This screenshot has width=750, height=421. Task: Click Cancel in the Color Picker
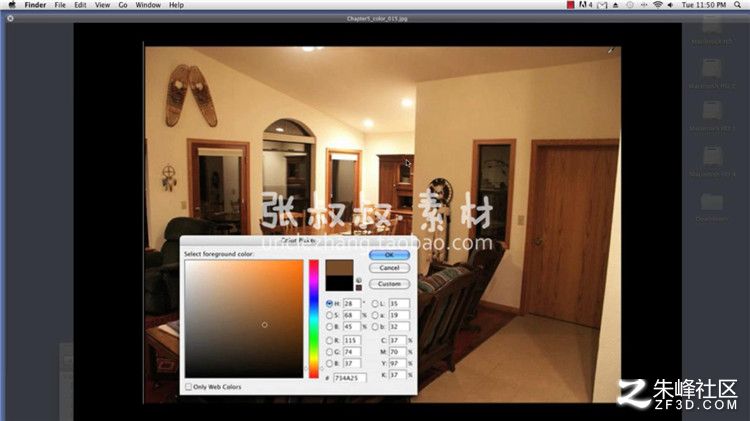[389, 268]
